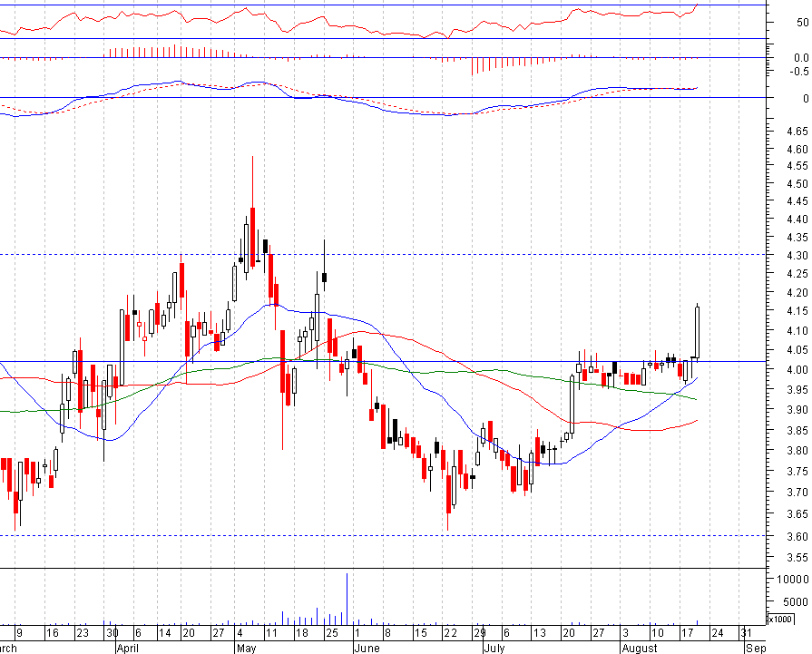Select the 3.80 price axis label
The height and width of the screenshot is (654, 812).
click(x=797, y=451)
